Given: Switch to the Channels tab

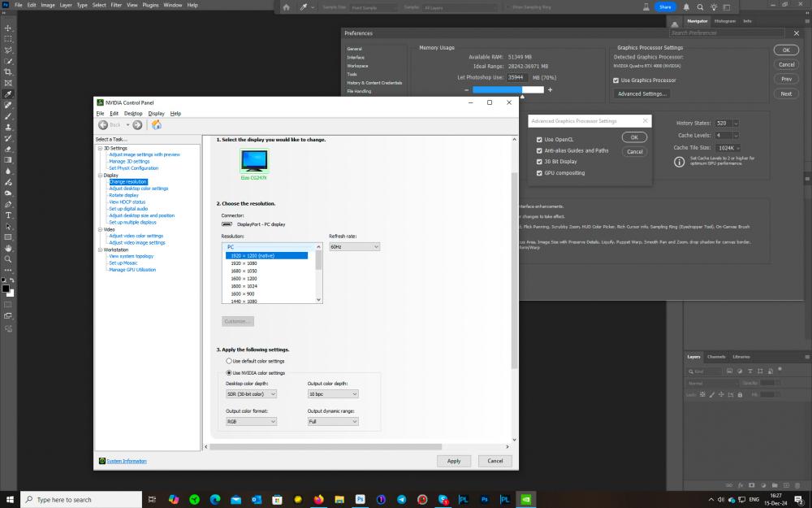Looking at the screenshot, I should click(x=716, y=357).
